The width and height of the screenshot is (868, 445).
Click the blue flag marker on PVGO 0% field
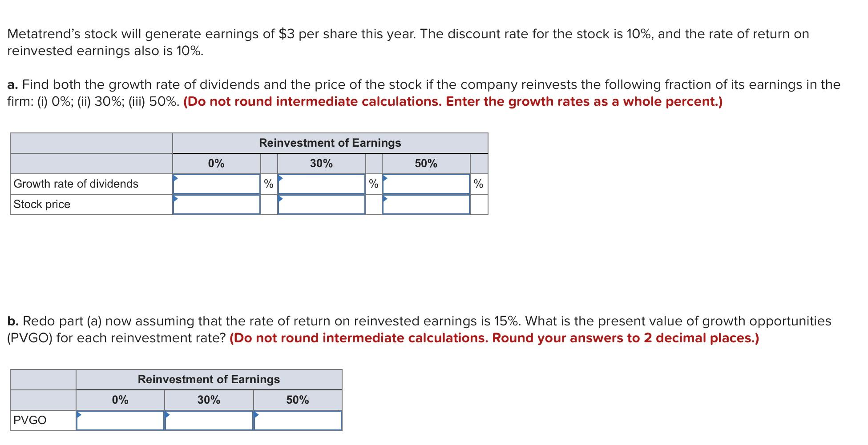[79, 413]
